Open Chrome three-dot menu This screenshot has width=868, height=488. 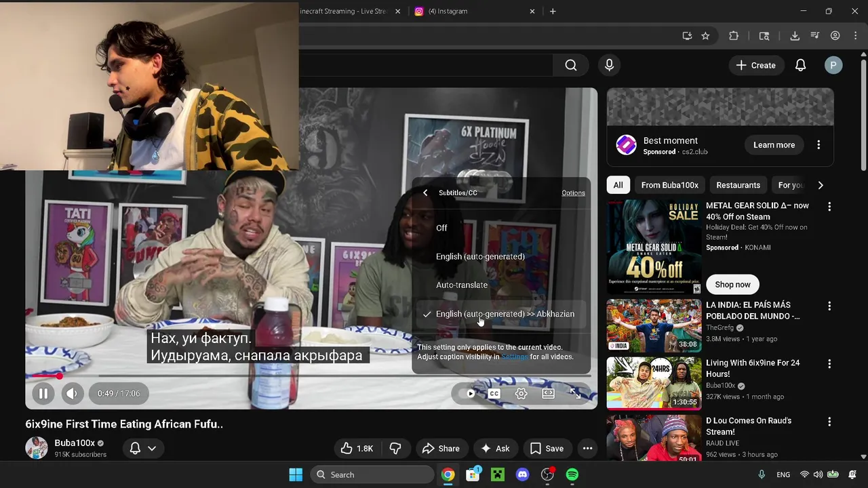click(856, 36)
